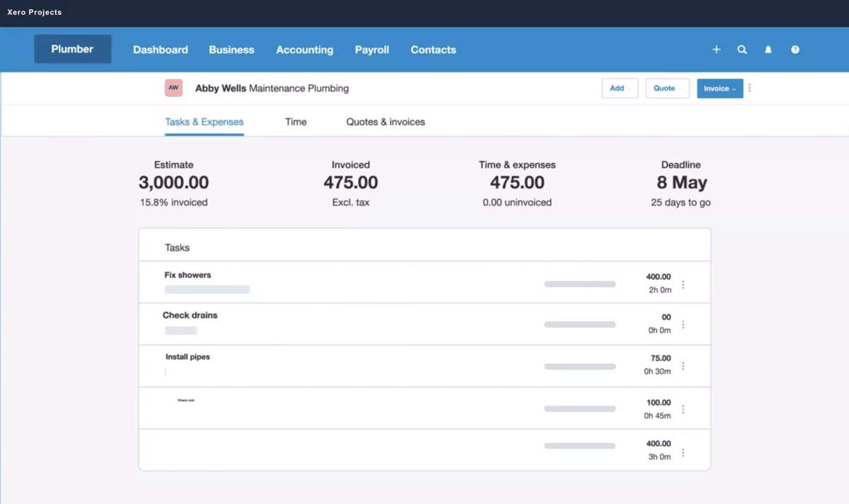
Task: Open the notifications bell icon
Action: coord(768,49)
